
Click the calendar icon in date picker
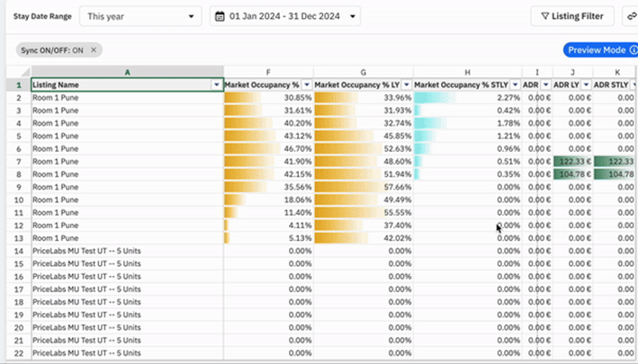pyautogui.click(x=220, y=16)
